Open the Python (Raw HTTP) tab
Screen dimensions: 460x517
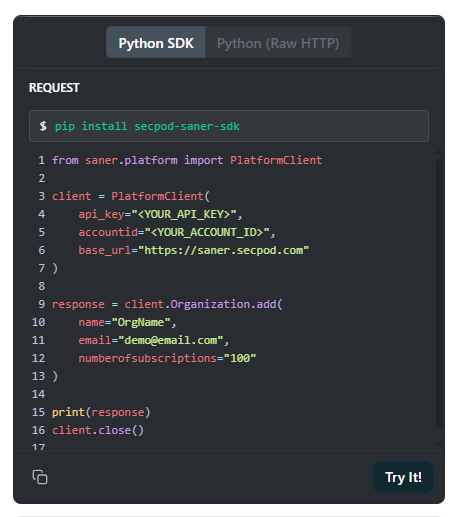pyautogui.click(x=278, y=43)
